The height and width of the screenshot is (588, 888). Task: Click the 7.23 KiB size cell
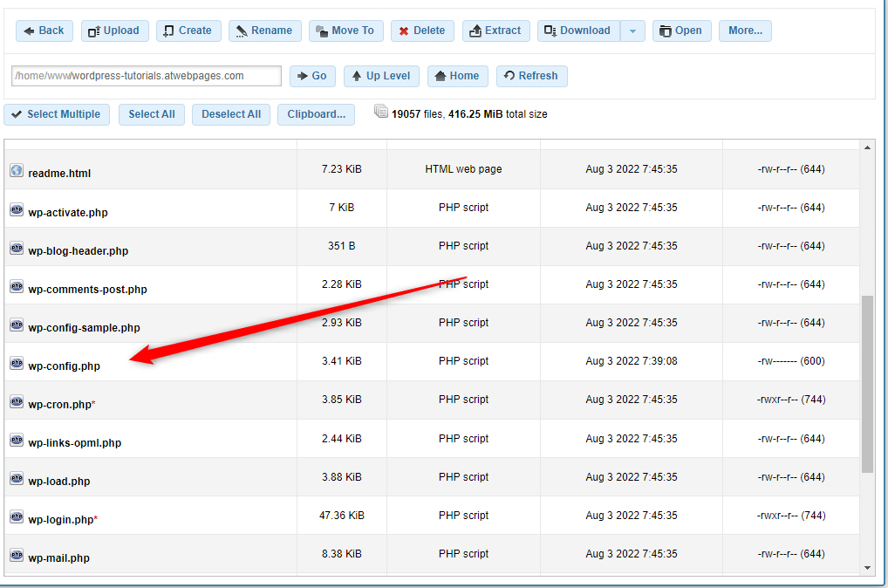[341, 168]
